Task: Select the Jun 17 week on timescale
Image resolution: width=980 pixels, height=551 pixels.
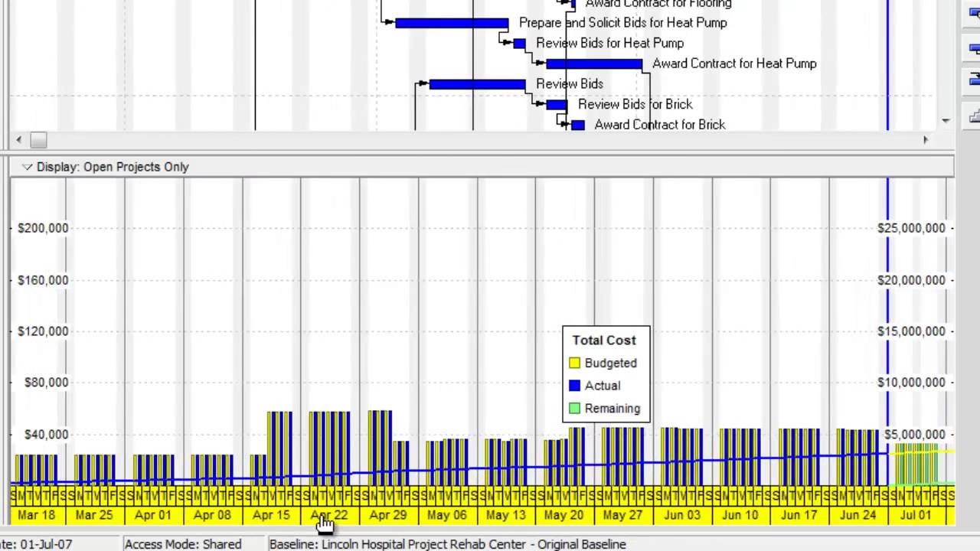Action: click(799, 515)
